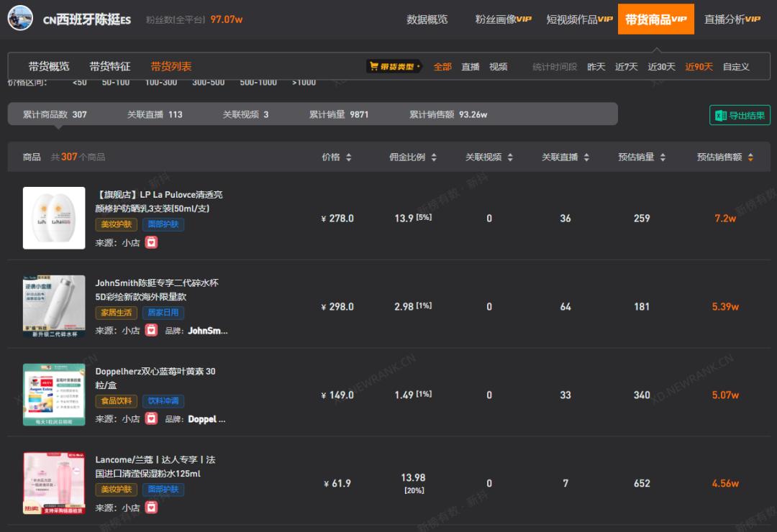Sort the table by 价格 column
777x532 pixels.
337,157
